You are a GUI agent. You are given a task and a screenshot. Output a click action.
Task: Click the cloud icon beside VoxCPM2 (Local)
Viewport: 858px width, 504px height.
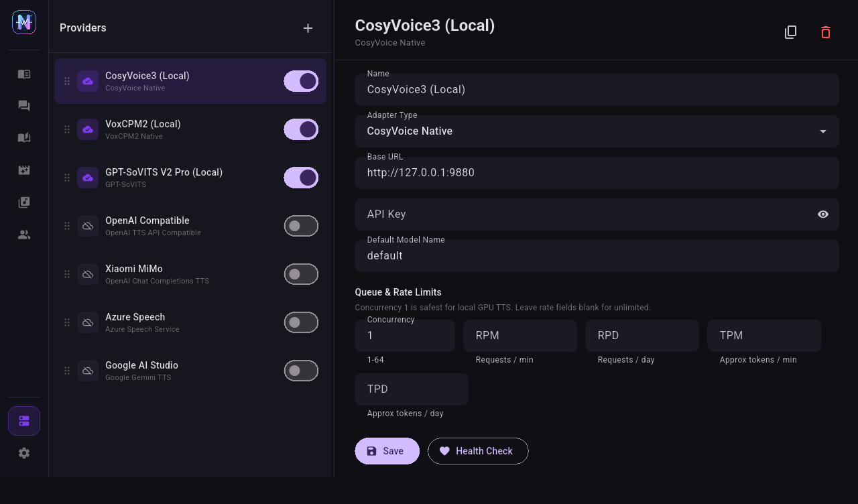88,129
